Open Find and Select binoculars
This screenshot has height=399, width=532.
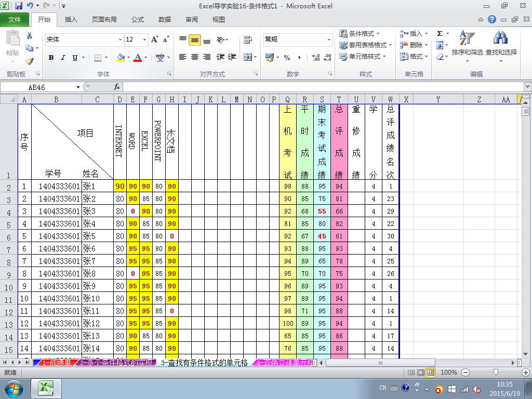(x=501, y=46)
